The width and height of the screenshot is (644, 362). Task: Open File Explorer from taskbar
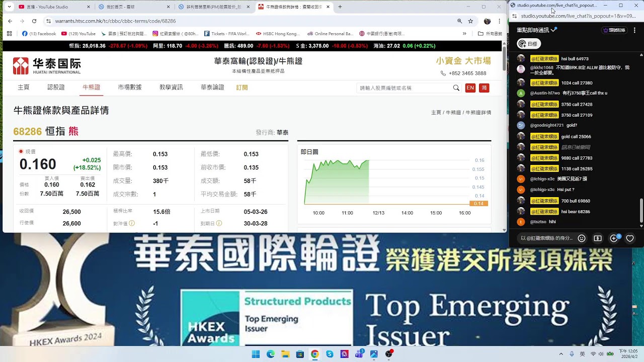coord(285,354)
